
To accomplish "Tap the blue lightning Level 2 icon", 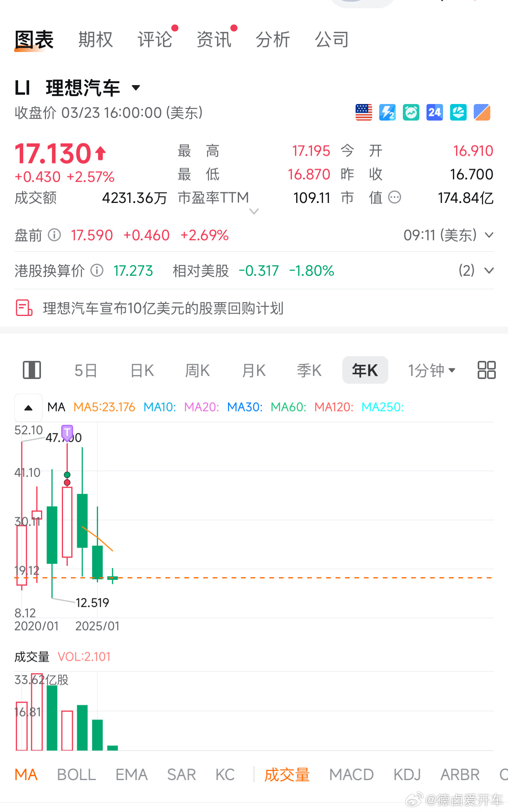I will coord(387,113).
